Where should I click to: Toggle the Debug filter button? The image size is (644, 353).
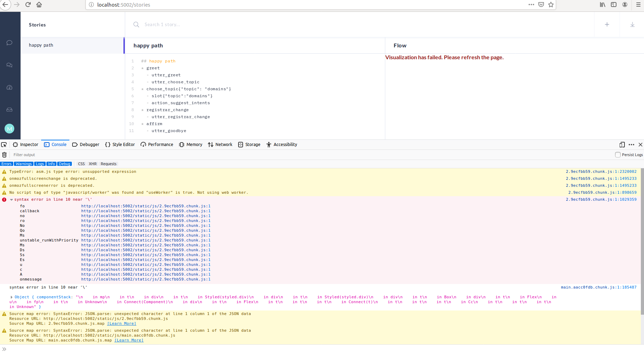[x=65, y=164]
